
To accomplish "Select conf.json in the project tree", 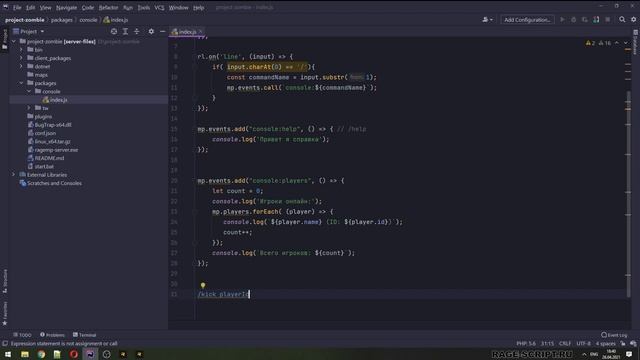I will [45, 133].
